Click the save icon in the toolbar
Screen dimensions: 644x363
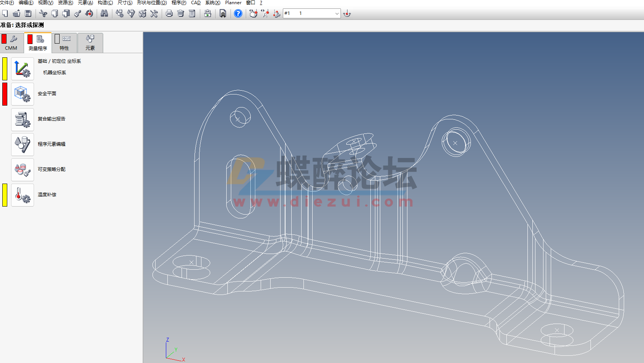click(28, 13)
